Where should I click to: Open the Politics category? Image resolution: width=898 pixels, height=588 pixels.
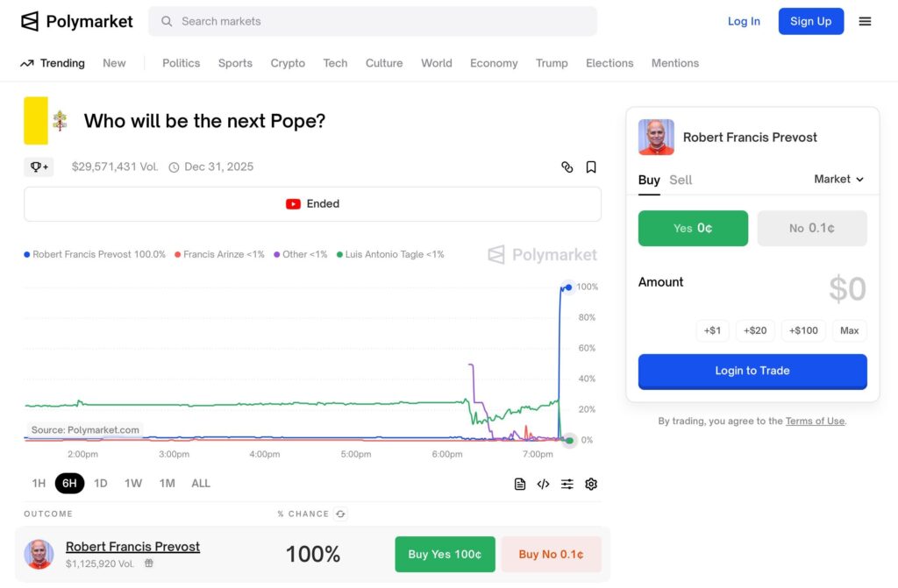point(181,63)
